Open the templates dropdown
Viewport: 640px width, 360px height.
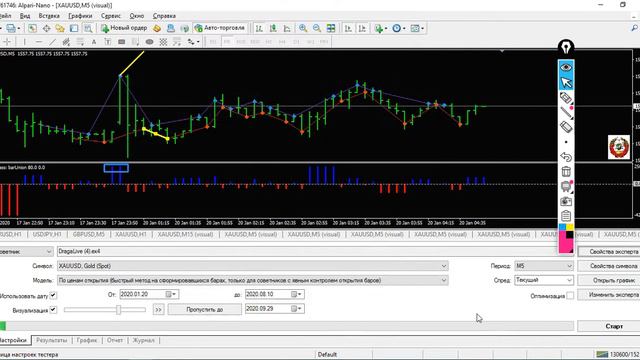pyautogui.click(x=417, y=28)
